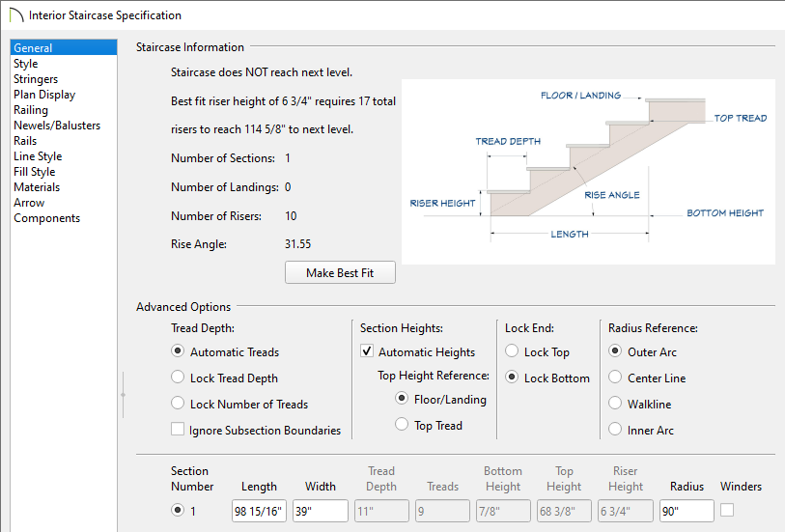The width and height of the screenshot is (785, 532).
Task: Click the Length field 98 15/16"
Action: tap(260, 511)
